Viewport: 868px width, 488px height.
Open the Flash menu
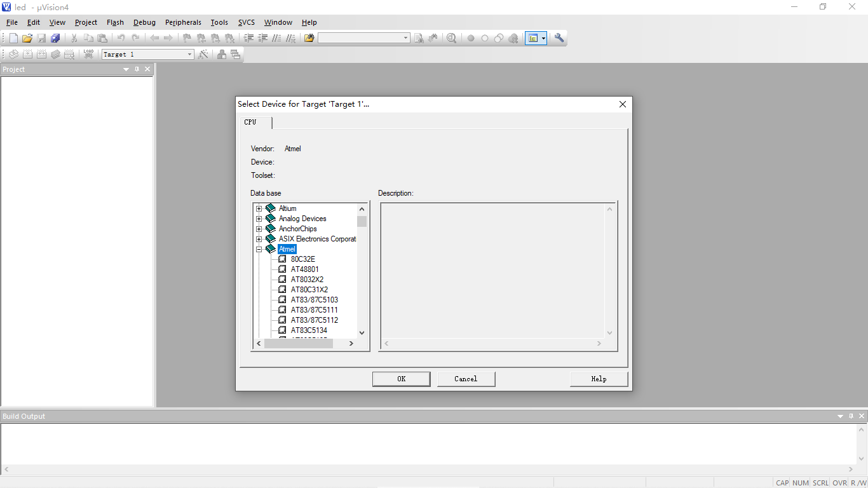point(115,22)
